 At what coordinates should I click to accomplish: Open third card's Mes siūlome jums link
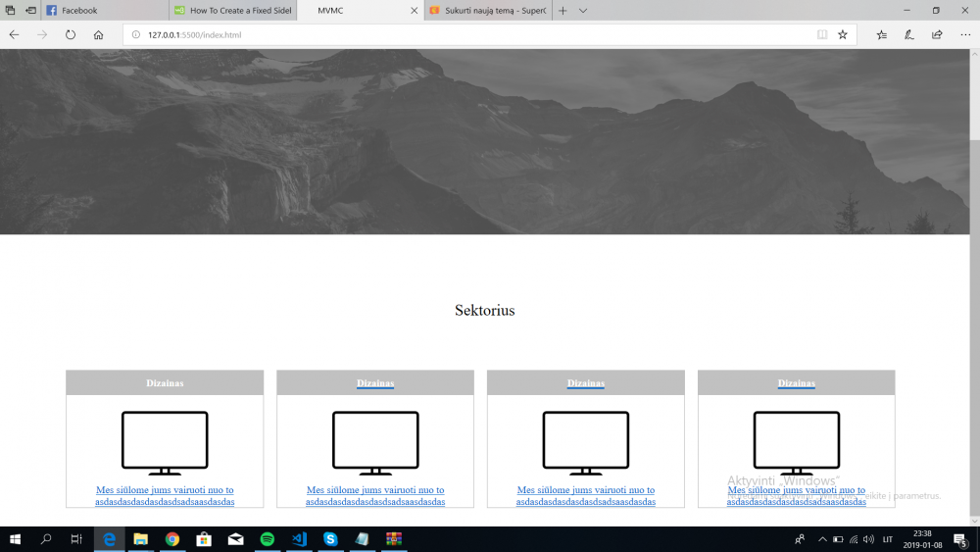tap(586, 496)
